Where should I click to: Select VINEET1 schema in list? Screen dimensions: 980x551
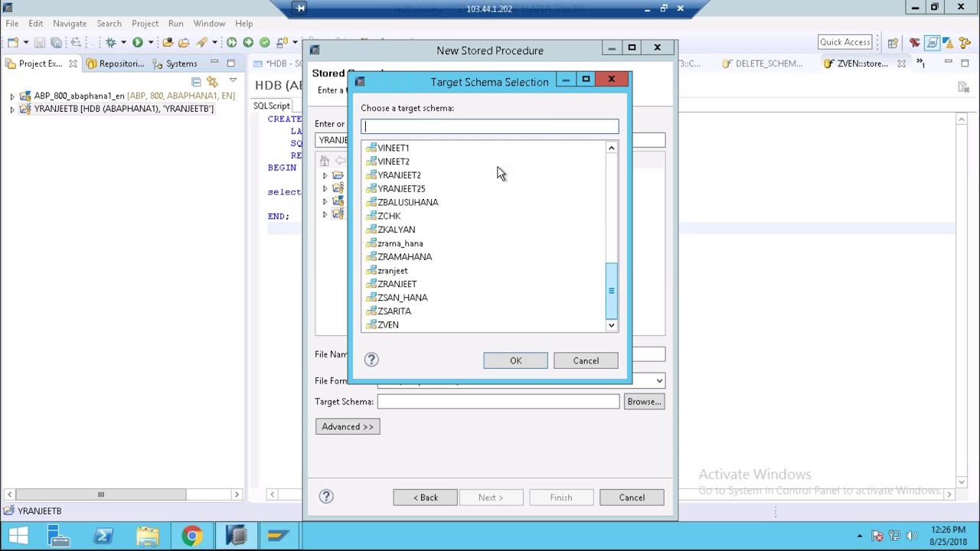(393, 148)
